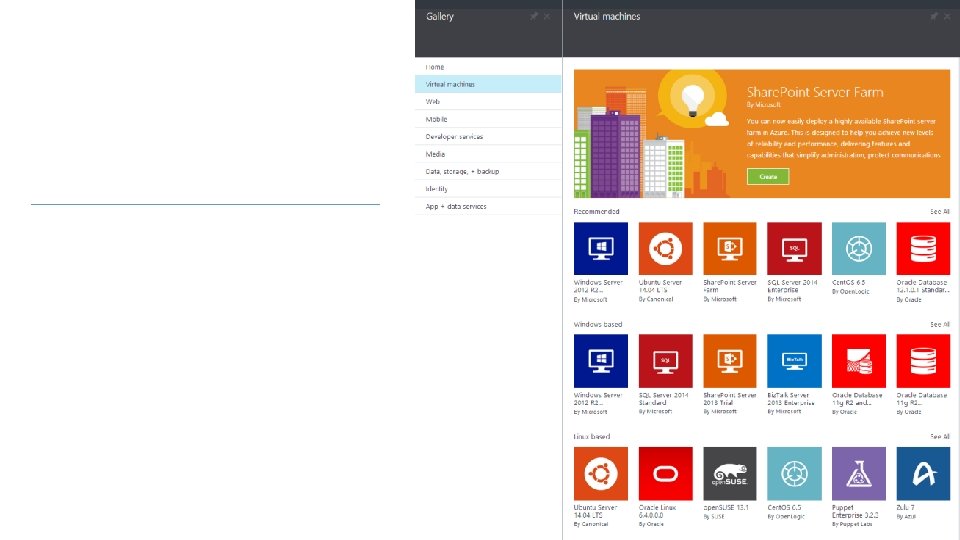The width and height of the screenshot is (960, 540).
Task: Select Oracle Linux 6.4.0.0.0 tile
Action: coord(666,473)
